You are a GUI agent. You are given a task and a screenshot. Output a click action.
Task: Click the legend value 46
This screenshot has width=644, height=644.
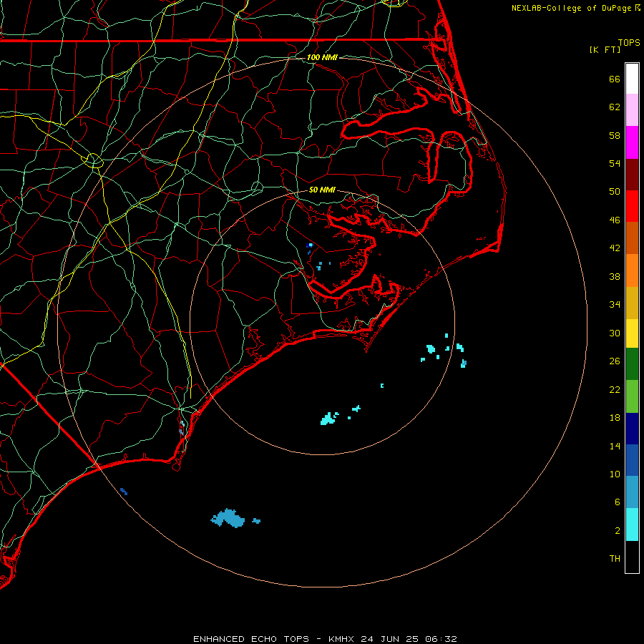[615, 220]
